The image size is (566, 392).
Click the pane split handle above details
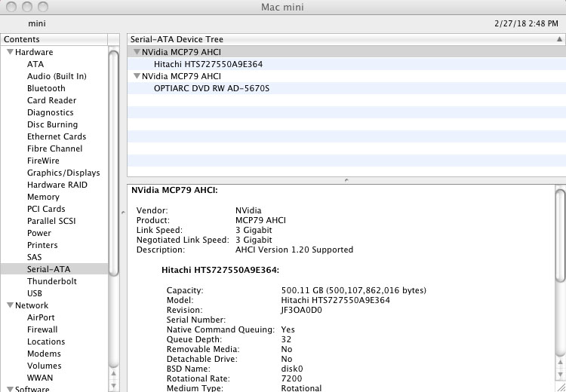click(x=346, y=179)
